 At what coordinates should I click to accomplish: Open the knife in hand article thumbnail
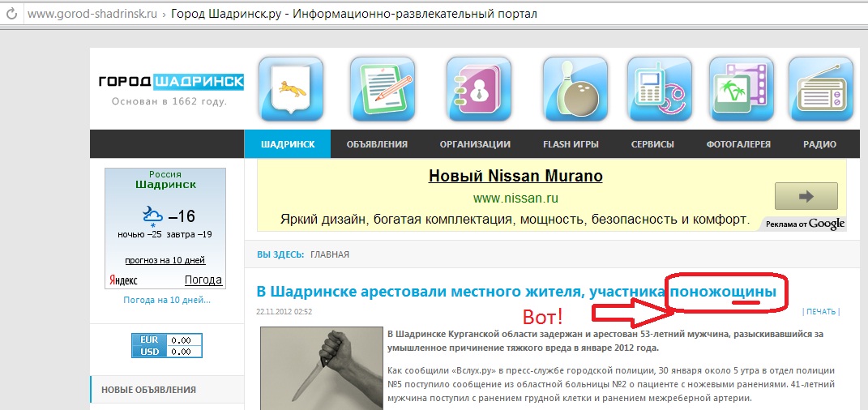click(322, 369)
